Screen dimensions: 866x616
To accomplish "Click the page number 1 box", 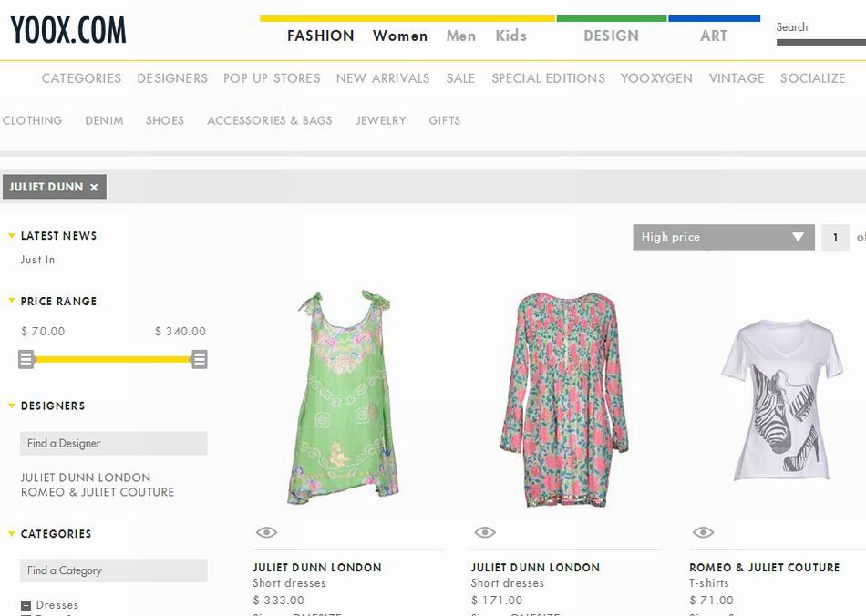I will 835,237.
